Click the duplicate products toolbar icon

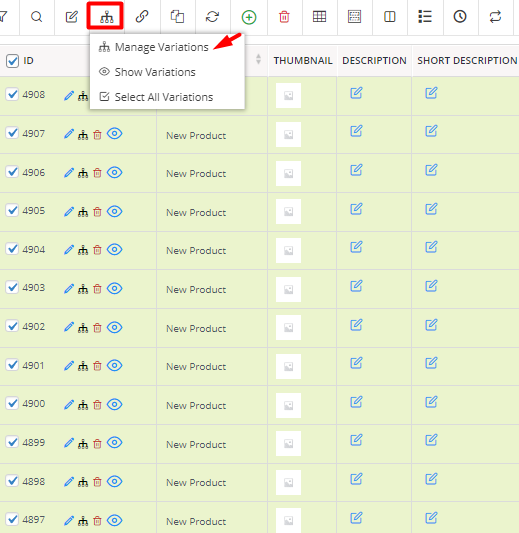click(x=177, y=17)
